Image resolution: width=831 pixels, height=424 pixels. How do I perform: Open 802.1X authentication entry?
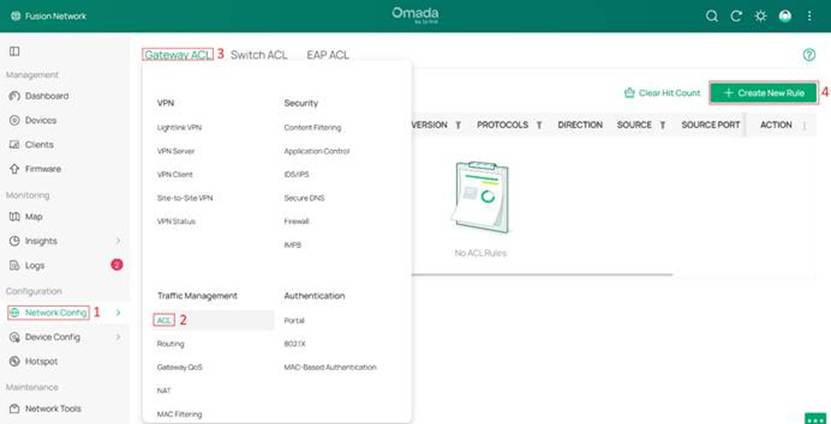tap(295, 344)
